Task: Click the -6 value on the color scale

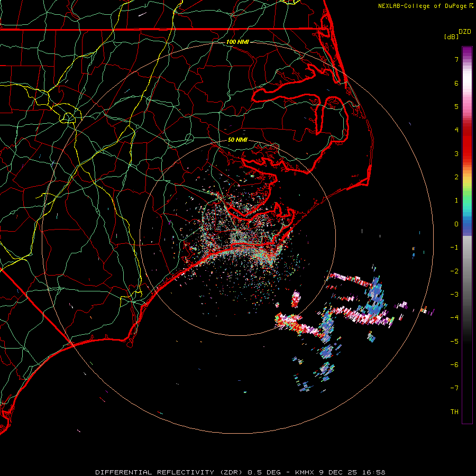Action: 454,365
